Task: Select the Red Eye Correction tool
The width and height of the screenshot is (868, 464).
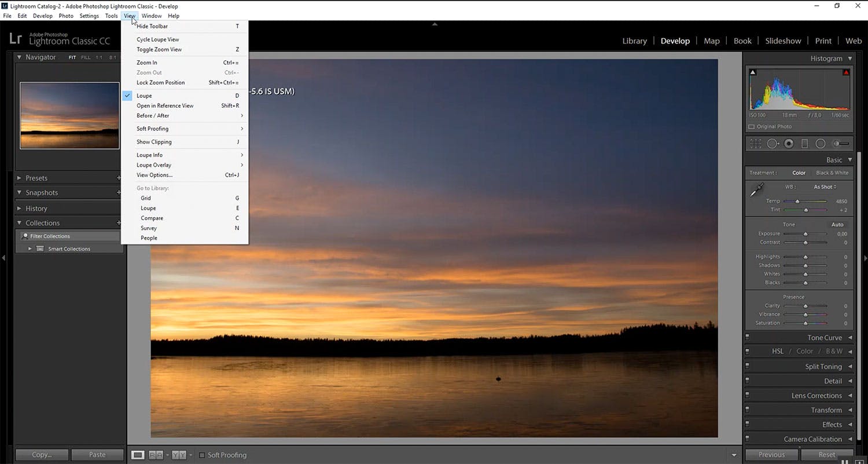Action: (788, 144)
